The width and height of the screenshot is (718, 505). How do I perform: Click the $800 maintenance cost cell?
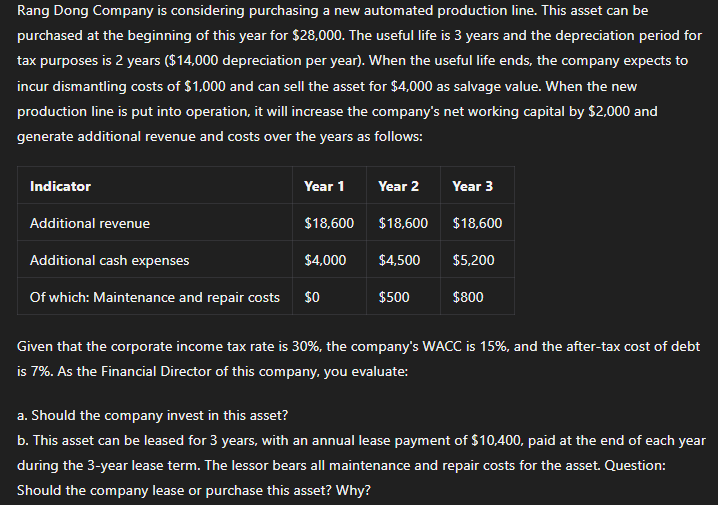click(x=468, y=298)
